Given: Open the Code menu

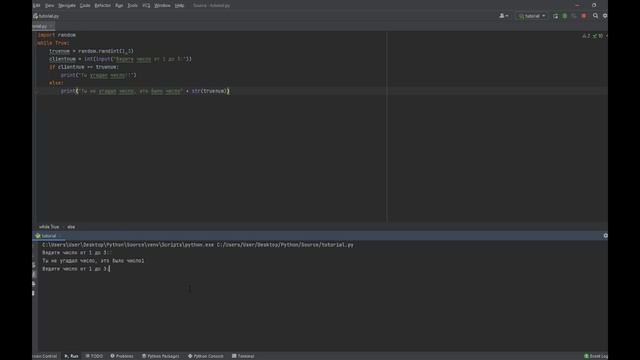Looking at the screenshot, I should click(x=85, y=5).
